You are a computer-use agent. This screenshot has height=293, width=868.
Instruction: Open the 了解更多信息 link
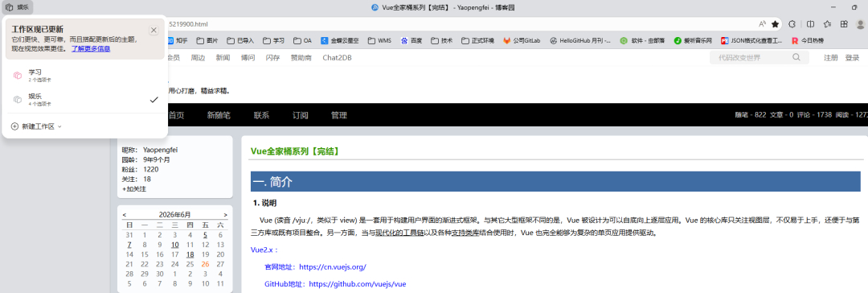[91, 49]
